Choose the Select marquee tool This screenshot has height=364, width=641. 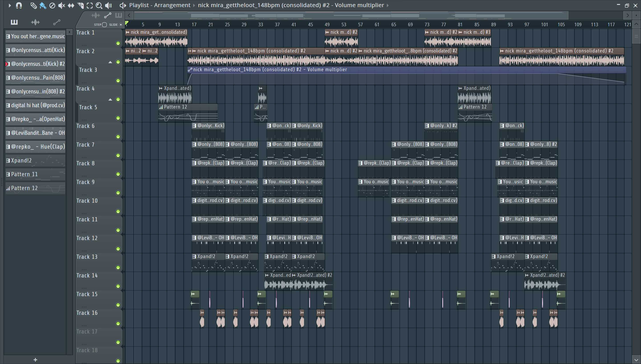(90, 5)
